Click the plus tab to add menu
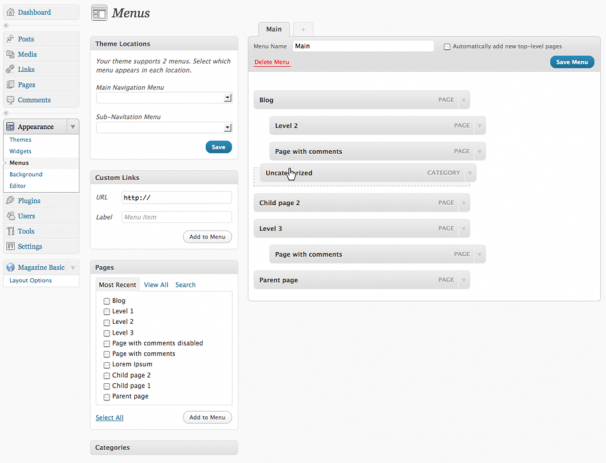The width and height of the screenshot is (606, 463). coord(303,29)
